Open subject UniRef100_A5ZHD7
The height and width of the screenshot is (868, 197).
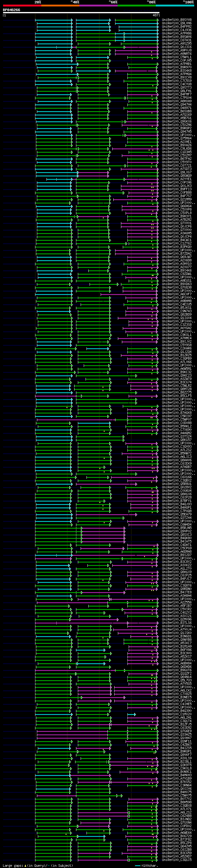(x=176, y=856)
